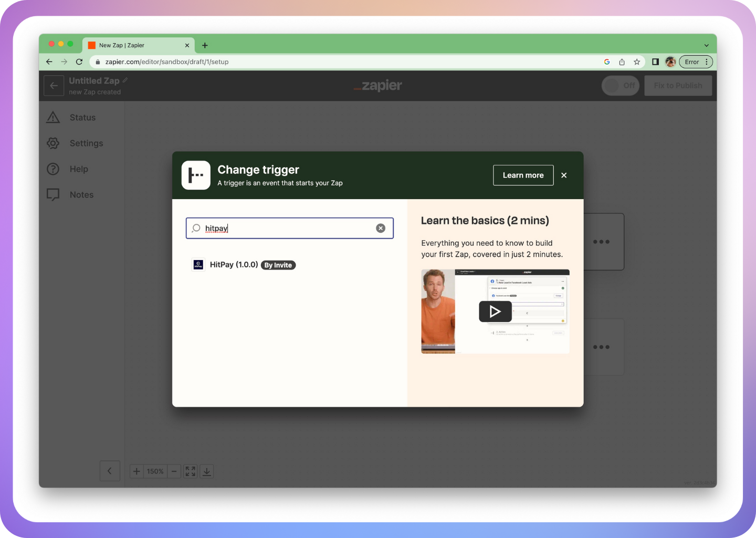
Task: Open the second step's three-dot menu
Action: coord(602,347)
